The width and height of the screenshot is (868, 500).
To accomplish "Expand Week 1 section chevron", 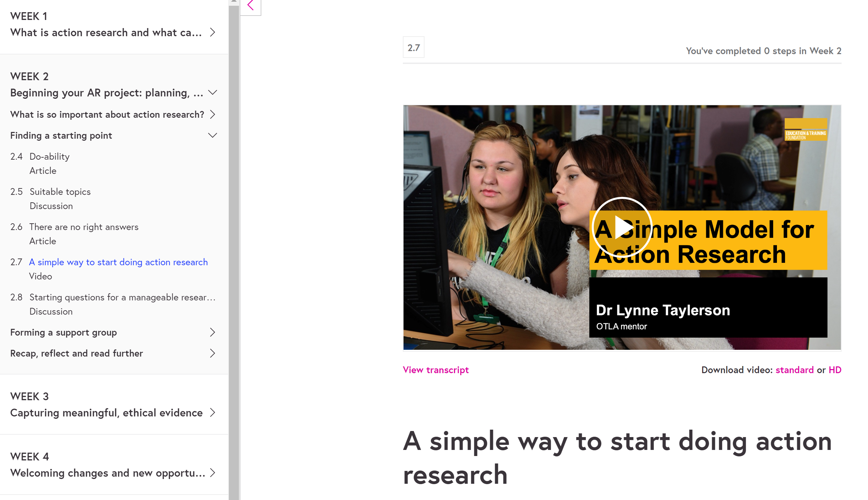I will 213,32.
